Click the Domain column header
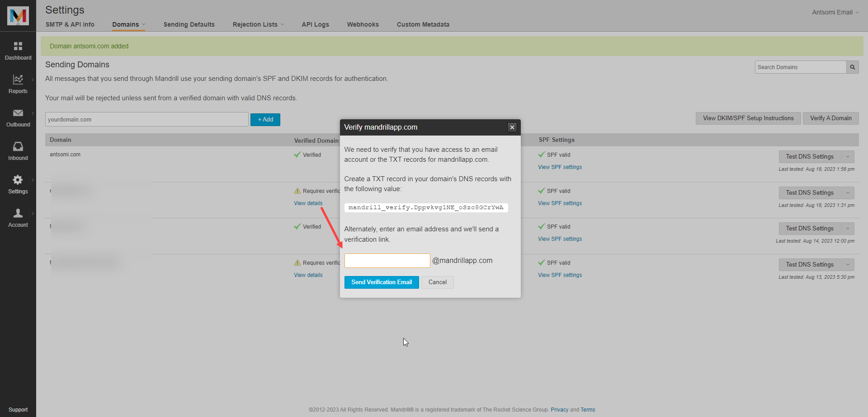Viewport: 868px width, 417px height. pyautogui.click(x=61, y=140)
